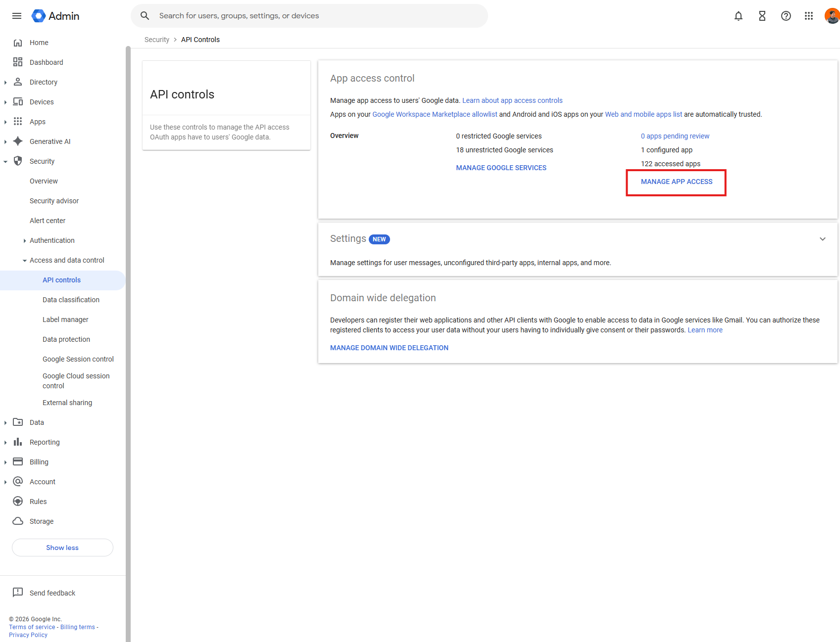Open the main hamburger menu
The width and height of the screenshot is (840, 642).
(17, 16)
